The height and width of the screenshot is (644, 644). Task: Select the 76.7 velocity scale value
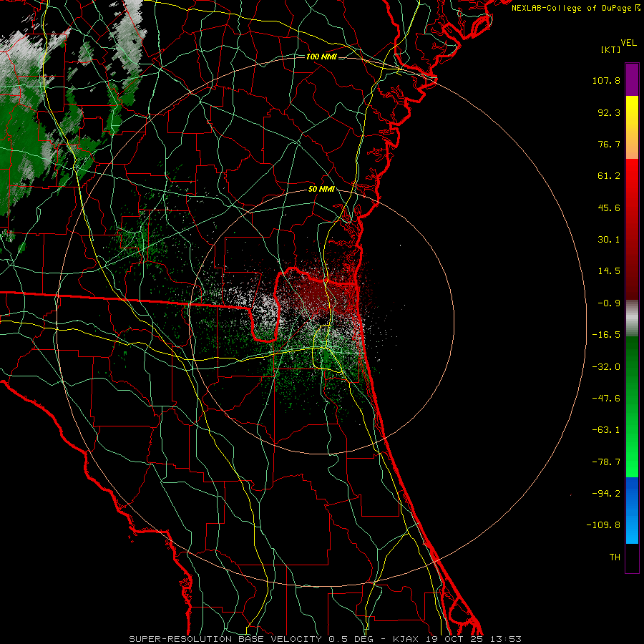pyautogui.click(x=609, y=144)
